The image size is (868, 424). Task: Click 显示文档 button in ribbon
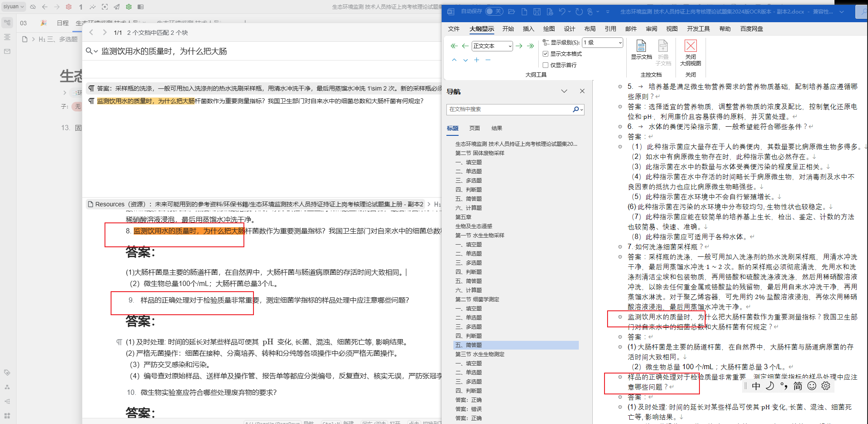[x=641, y=50]
